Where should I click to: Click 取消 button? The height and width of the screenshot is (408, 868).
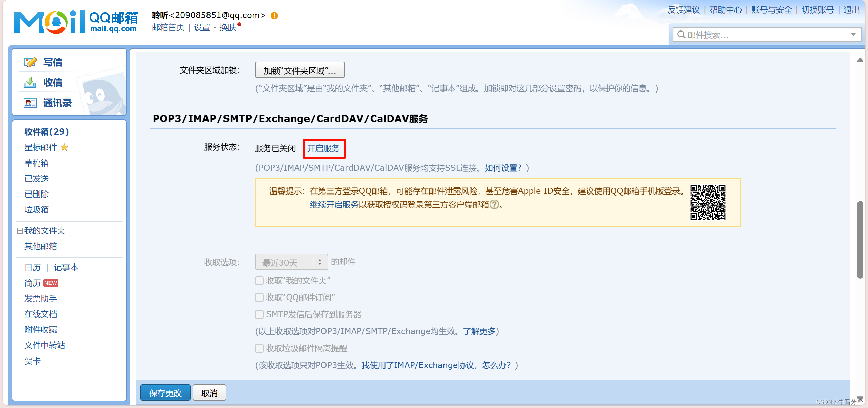210,393
